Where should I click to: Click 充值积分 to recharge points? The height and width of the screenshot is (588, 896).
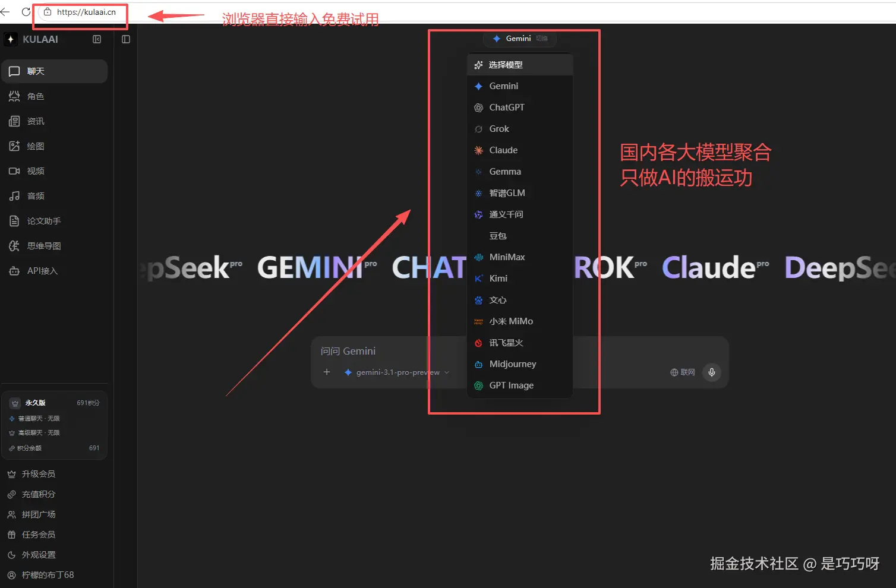click(37, 494)
